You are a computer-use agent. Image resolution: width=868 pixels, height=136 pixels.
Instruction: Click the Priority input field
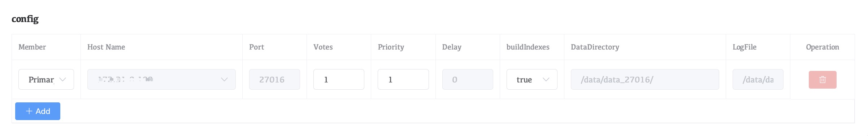click(x=403, y=80)
